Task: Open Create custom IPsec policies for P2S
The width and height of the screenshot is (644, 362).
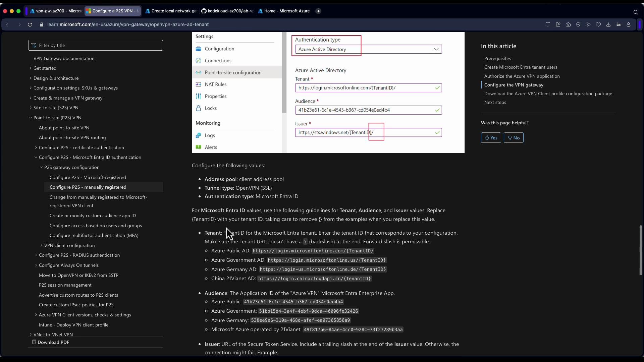Action: [76, 305]
